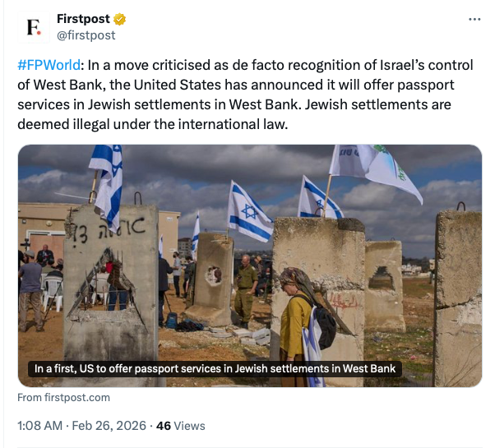Click the Feb 26, 2026 post date

coord(111,426)
